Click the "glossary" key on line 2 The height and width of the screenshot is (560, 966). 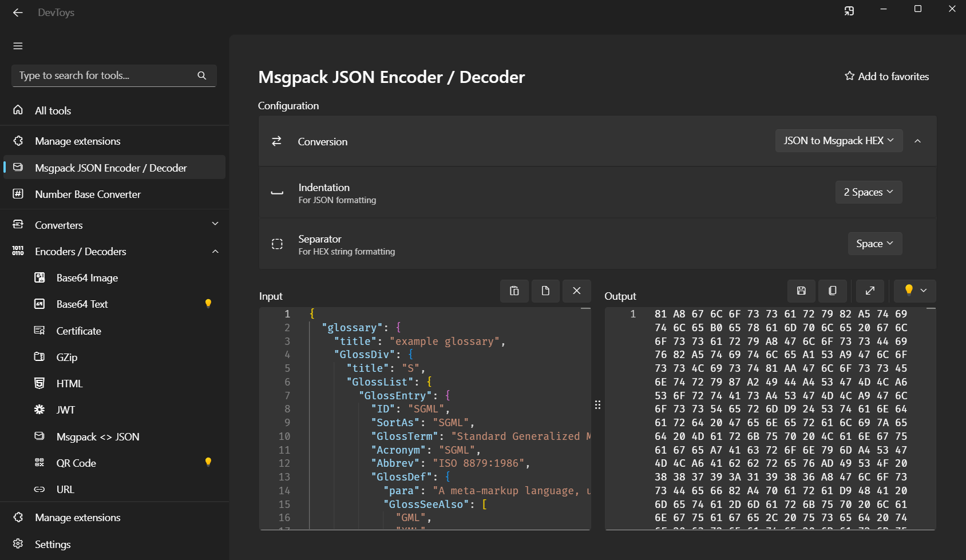tap(352, 328)
